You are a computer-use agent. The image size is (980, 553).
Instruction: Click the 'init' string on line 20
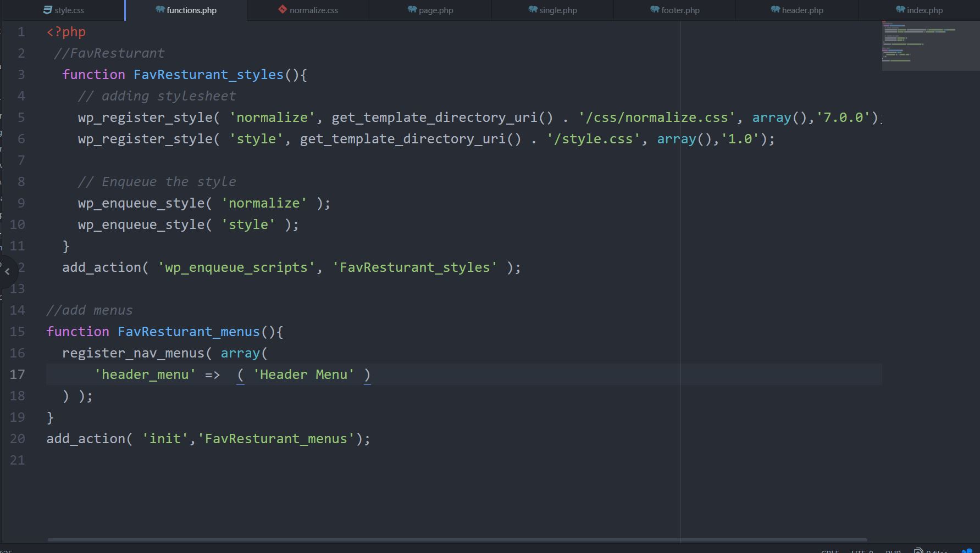click(165, 439)
